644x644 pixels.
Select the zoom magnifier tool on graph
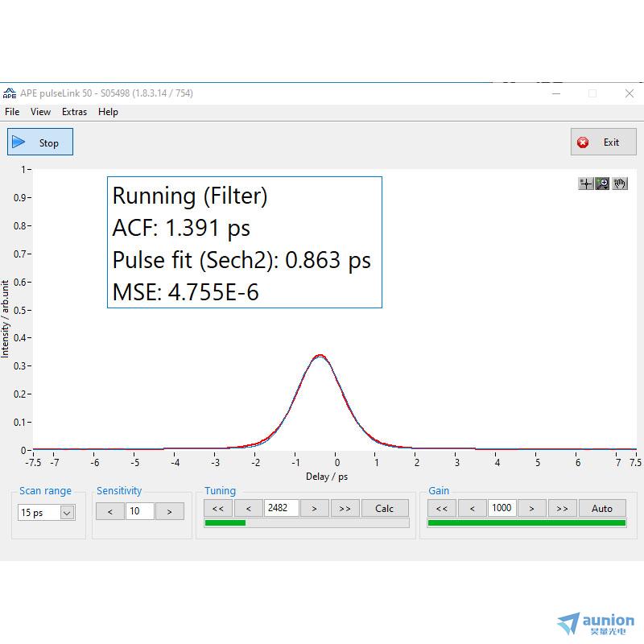602,184
